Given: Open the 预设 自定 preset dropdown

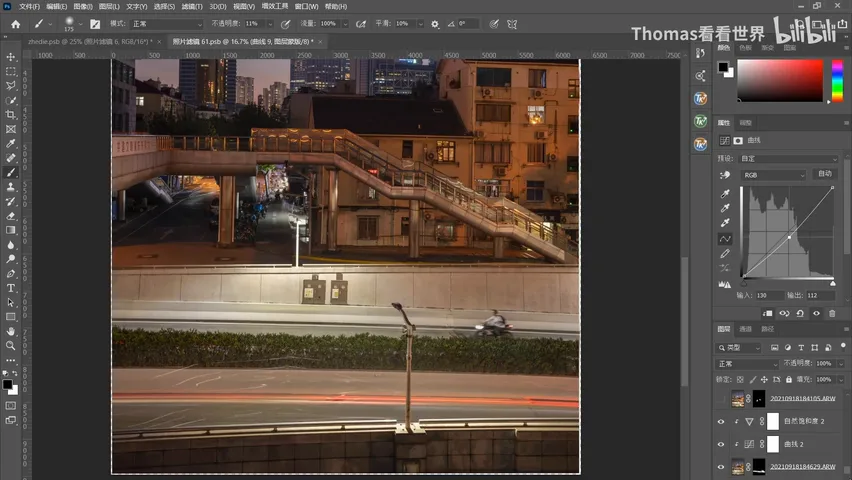Looking at the screenshot, I should 789,159.
